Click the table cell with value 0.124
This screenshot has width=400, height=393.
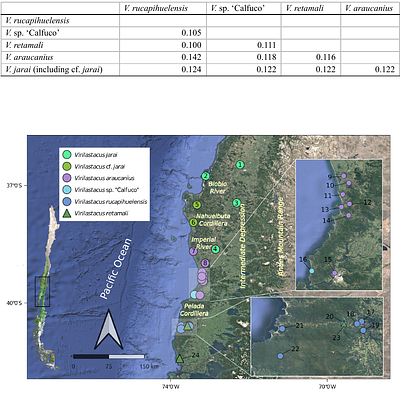point(191,69)
